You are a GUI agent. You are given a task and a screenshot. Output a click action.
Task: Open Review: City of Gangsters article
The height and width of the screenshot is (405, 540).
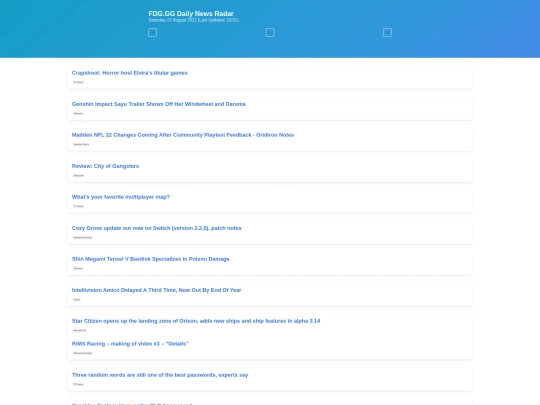click(x=105, y=166)
